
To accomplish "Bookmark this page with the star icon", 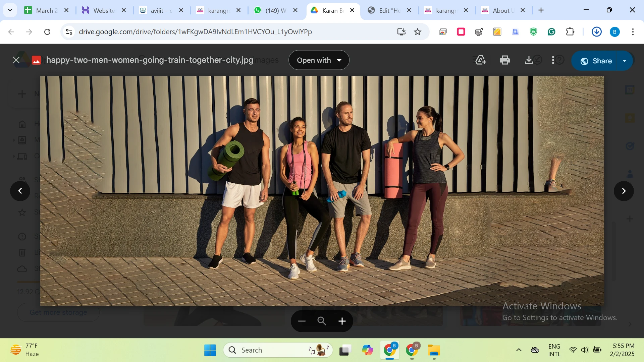I will pyautogui.click(x=417, y=32).
